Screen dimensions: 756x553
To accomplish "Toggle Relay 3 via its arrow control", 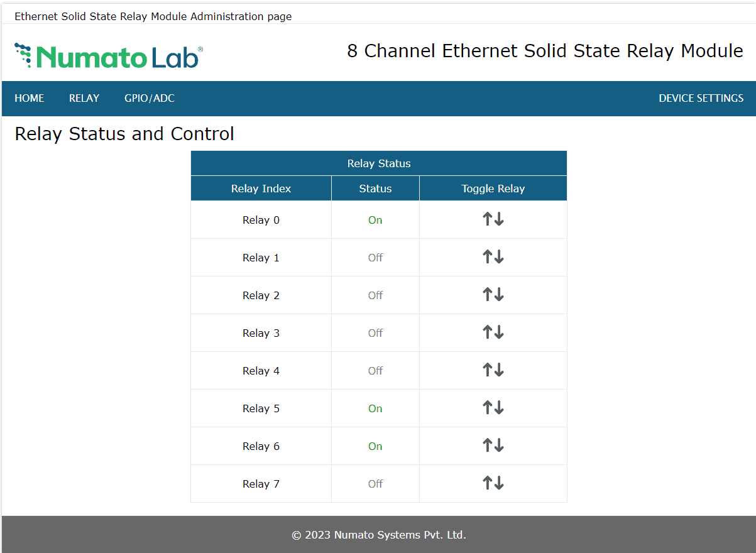I will [493, 332].
